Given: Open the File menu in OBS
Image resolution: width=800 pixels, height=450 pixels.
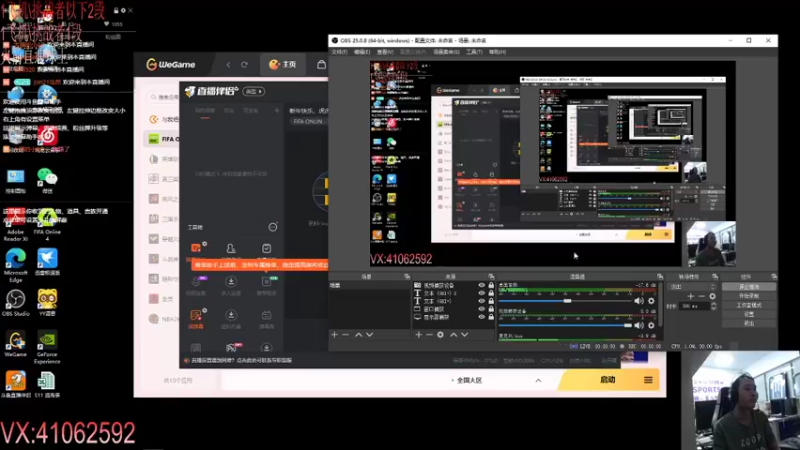Looking at the screenshot, I should [339, 52].
